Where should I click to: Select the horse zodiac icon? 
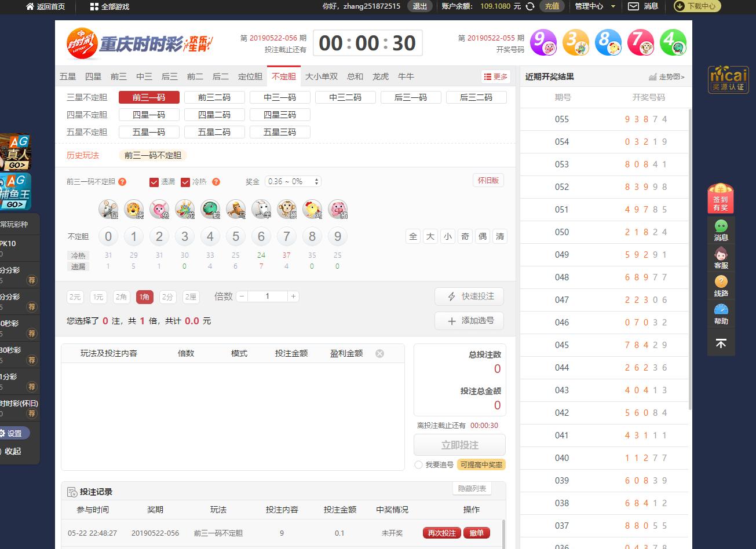click(236, 208)
